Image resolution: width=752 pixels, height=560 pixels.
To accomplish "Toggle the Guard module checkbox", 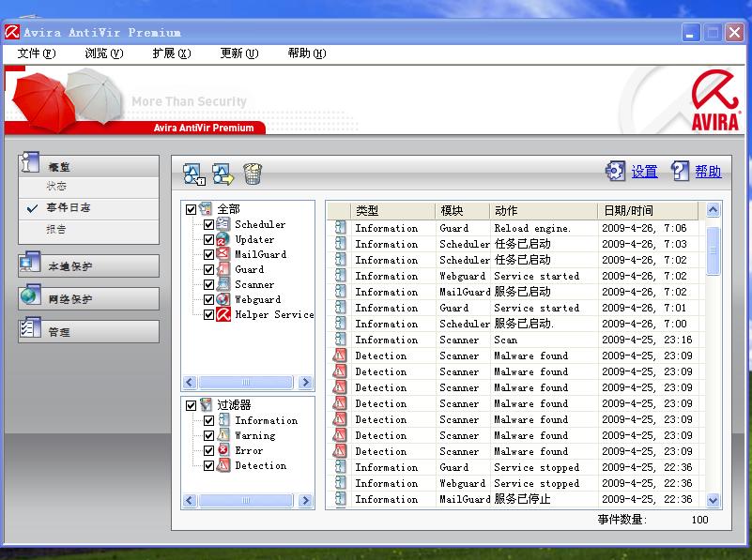I will [x=208, y=269].
